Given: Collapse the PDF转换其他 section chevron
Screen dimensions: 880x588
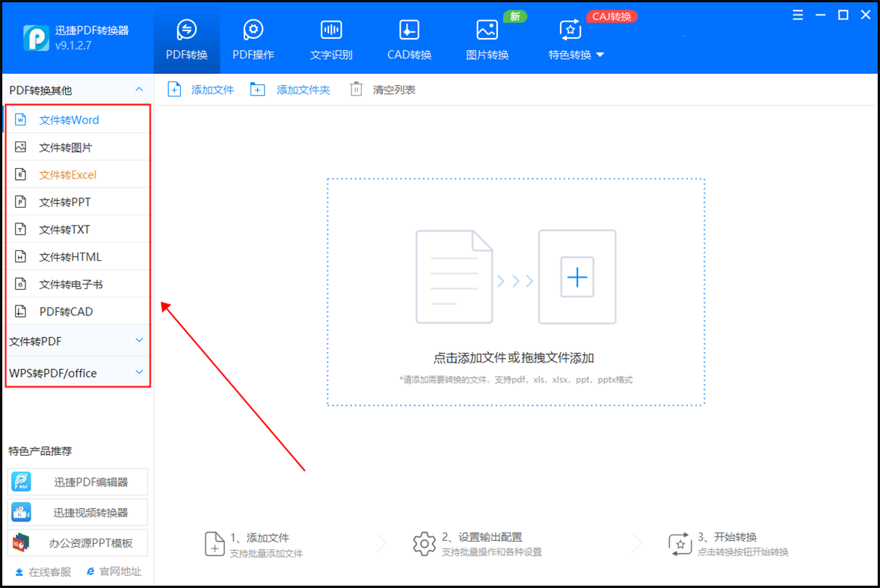Looking at the screenshot, I should click(139, 90).
